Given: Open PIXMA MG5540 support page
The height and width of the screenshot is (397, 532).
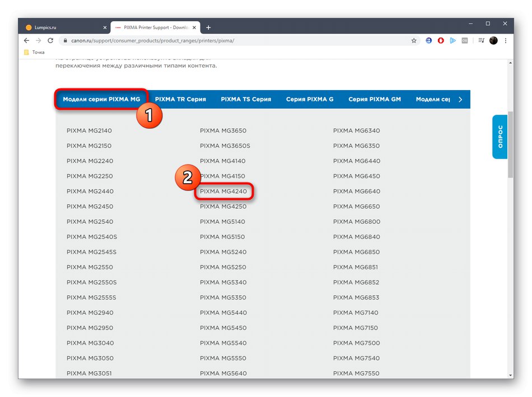Looking at the screenshot, I should click(x=223, y=343).
